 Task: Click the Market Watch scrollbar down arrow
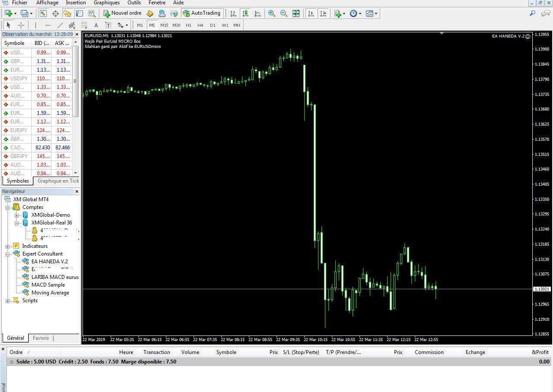click(76, 173)
